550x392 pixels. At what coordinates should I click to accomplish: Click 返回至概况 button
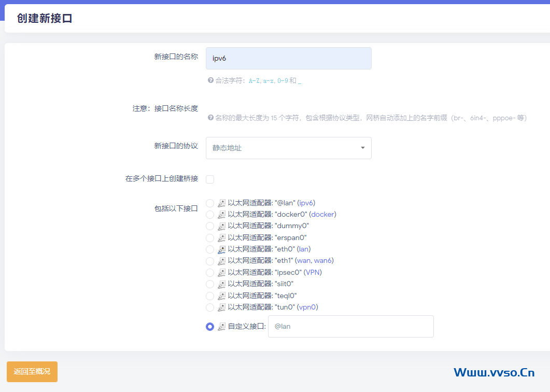coord(32,372)
